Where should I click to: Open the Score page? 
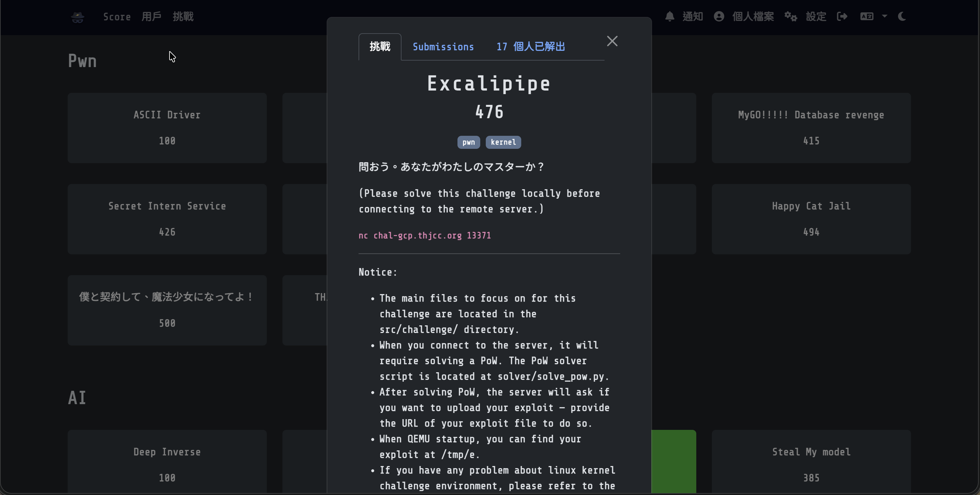point(117,17)
